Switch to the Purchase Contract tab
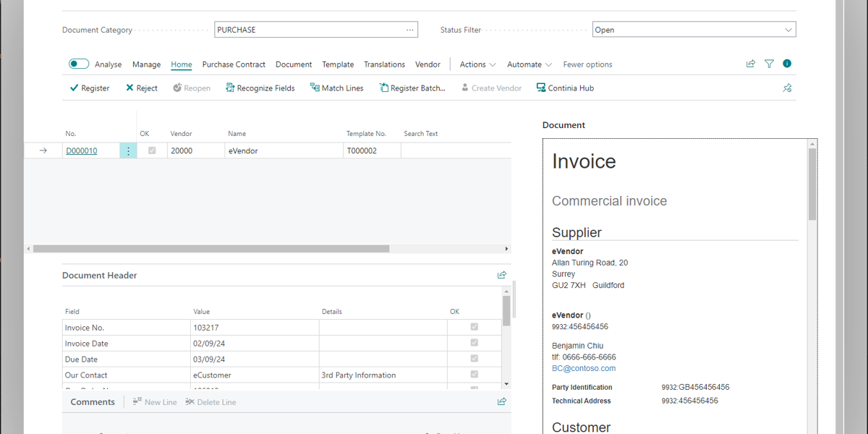This screenshot has width=868, height=434. tap(234, 64)
